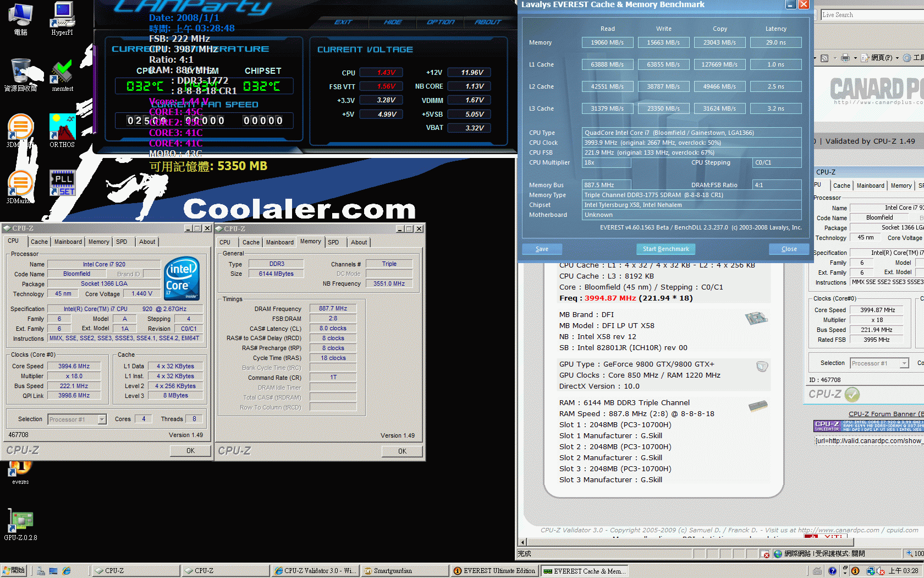The width and height of the screenshot is (924, 578).
Task: Click the volume speaker tray icon
Action: (880, 571)
